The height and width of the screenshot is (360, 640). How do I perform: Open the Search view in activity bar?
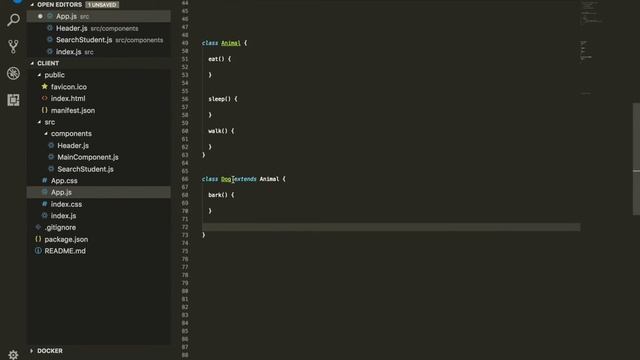point(13,20)
